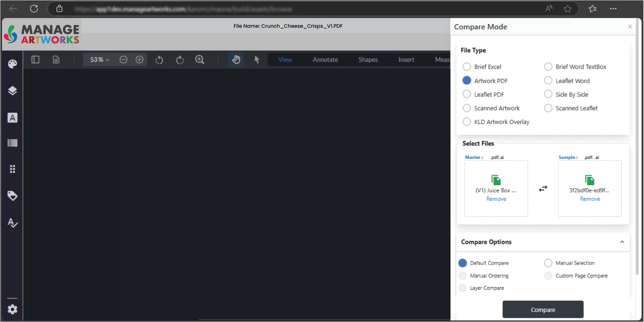Switch to the Shapes tab
The image size is (644, 322).
[x=368, y=60]
